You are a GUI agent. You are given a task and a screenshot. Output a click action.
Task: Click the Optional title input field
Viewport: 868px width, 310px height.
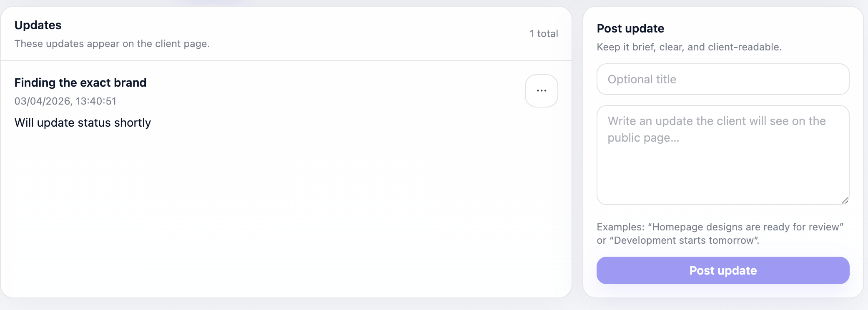pos(722,79)
